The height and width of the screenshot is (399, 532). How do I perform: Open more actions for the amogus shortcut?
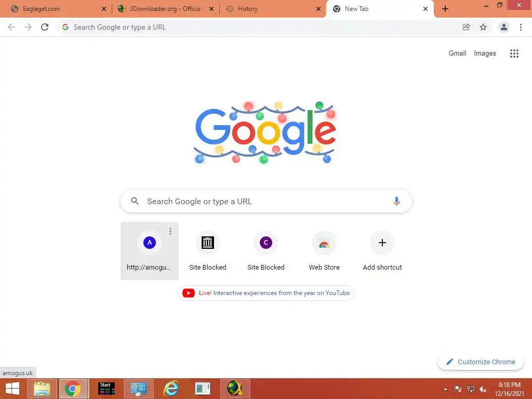coord(170,231)
